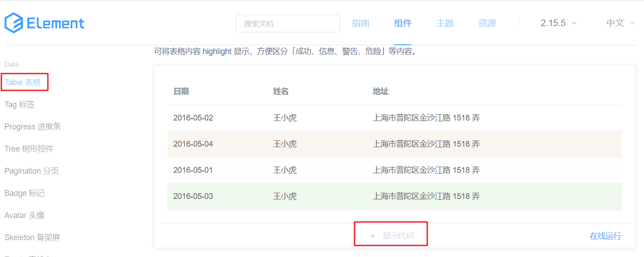Open the 指南 guide tab
The width and height of the screenshot is (644, 257).
pyautogui.click(x=360, y=23)
